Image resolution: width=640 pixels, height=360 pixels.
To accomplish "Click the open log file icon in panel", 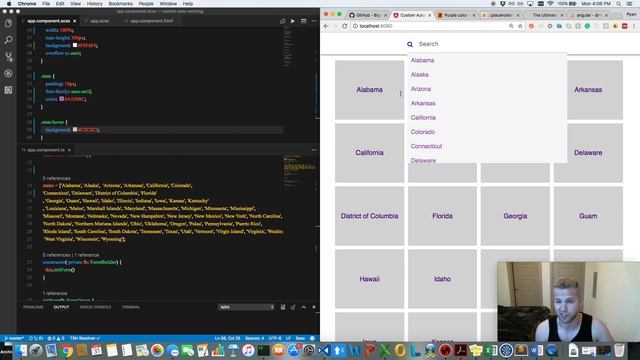I will (293, 307).
